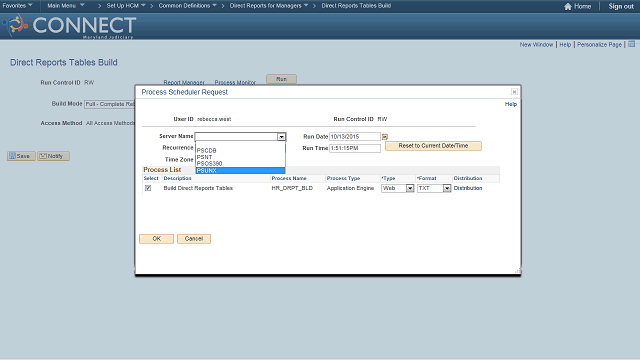The width and height of the screenshot is (640, 360).
Task: Expand the Server Name dropdown arrow
Action: (x=281, y=137)
